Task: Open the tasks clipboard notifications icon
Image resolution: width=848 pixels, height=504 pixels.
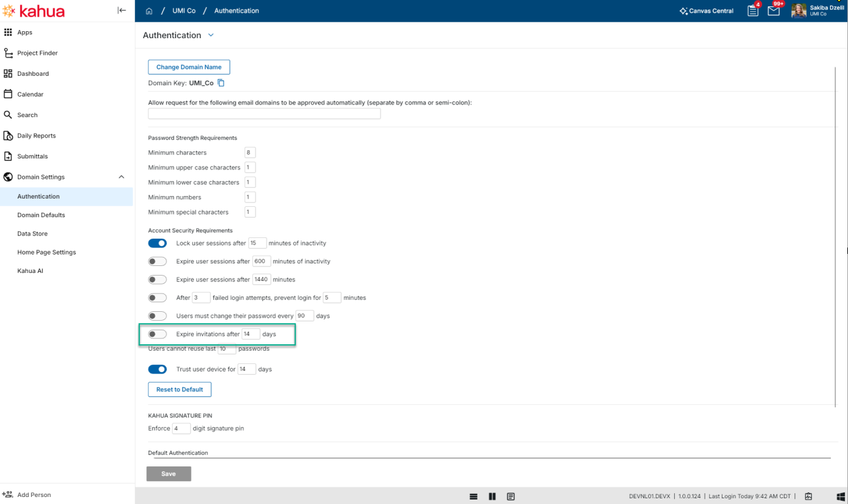Action: 753,11
